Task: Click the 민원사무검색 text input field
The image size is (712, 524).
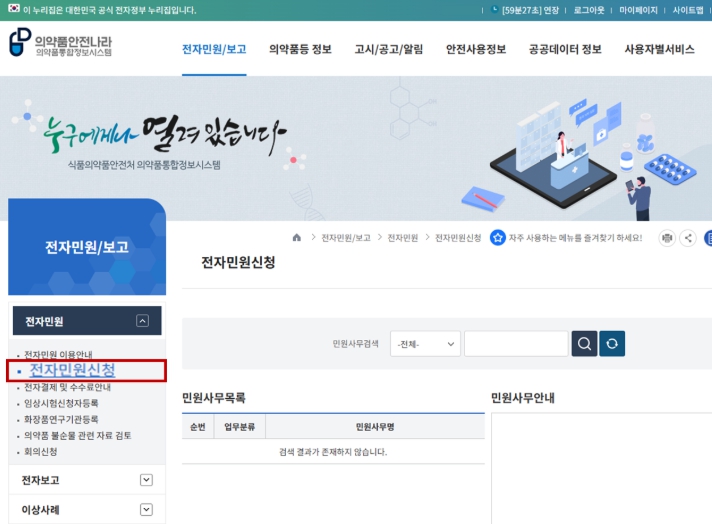Action: pos(515,344)
